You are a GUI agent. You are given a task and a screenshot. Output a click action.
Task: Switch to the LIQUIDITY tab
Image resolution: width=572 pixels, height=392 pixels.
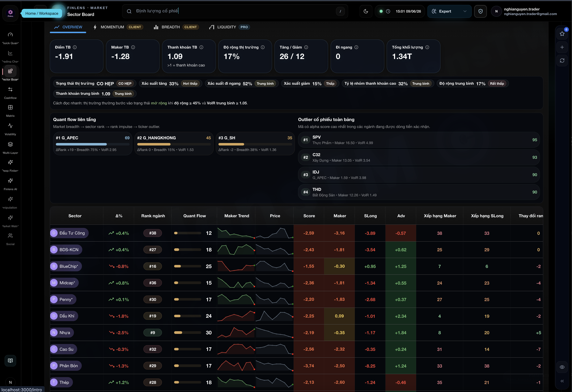[x=229, y=27]
